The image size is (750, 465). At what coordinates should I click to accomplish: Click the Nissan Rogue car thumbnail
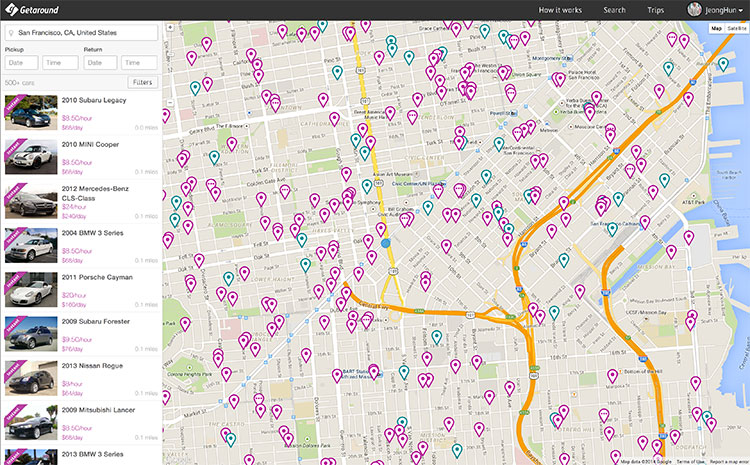tap(31, 378)
